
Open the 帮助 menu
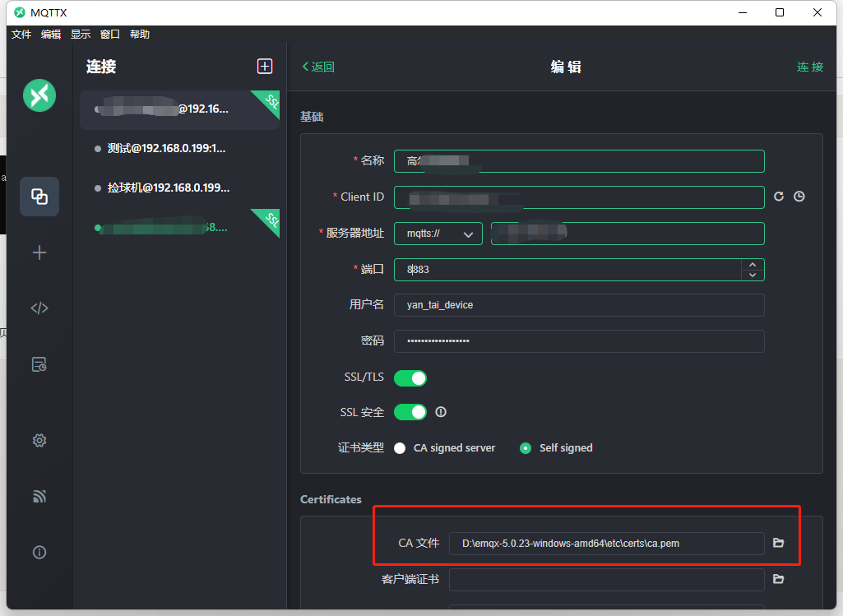(140, 35)
